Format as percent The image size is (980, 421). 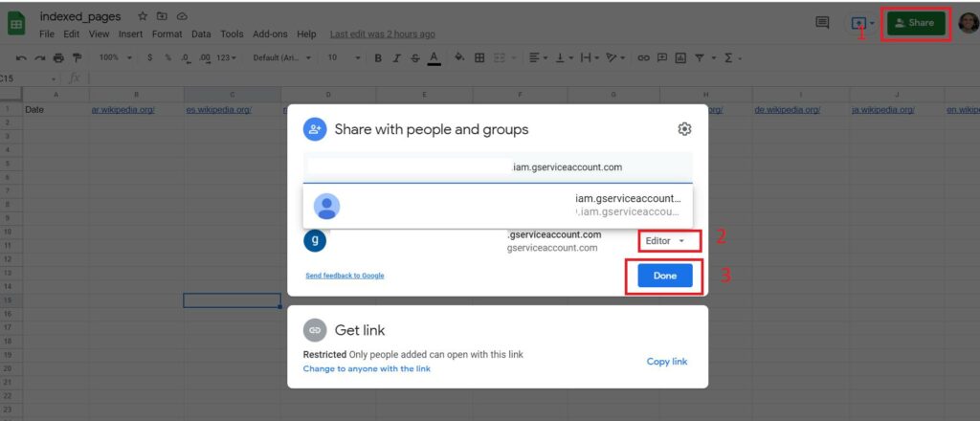(168, 58)
